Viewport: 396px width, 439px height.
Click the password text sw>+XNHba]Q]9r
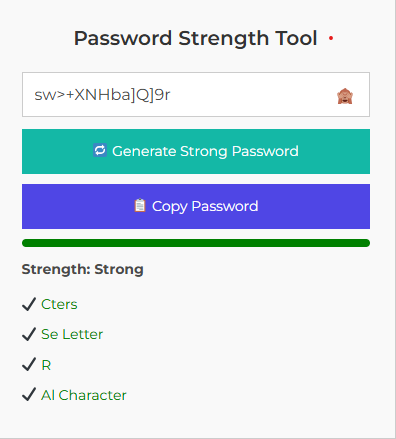102,95
